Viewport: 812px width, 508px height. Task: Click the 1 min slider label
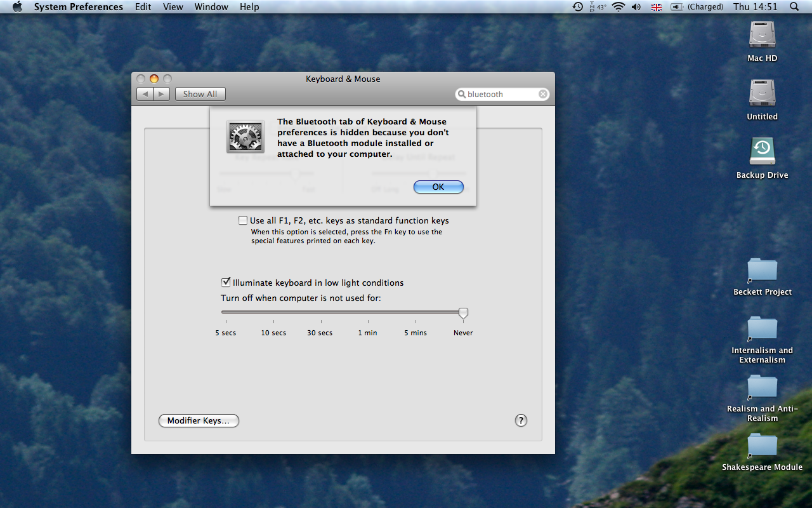point(367,333)
